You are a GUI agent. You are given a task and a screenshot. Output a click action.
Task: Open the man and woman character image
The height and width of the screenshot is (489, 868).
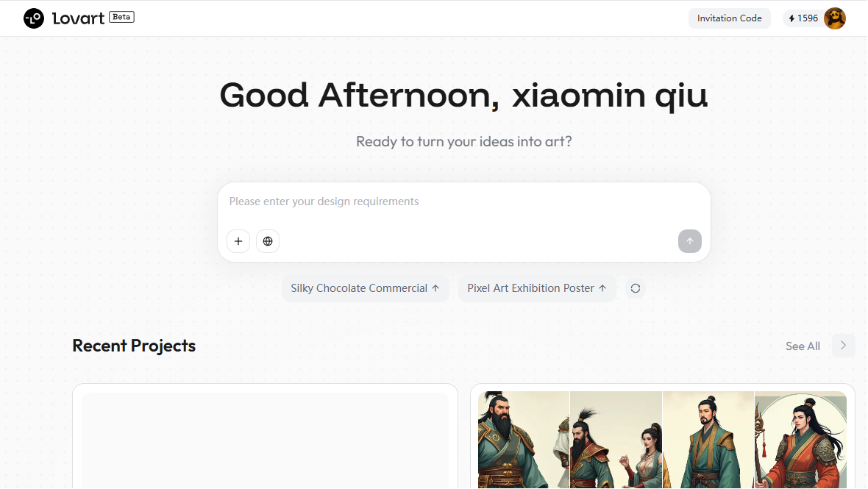(616, 440)
